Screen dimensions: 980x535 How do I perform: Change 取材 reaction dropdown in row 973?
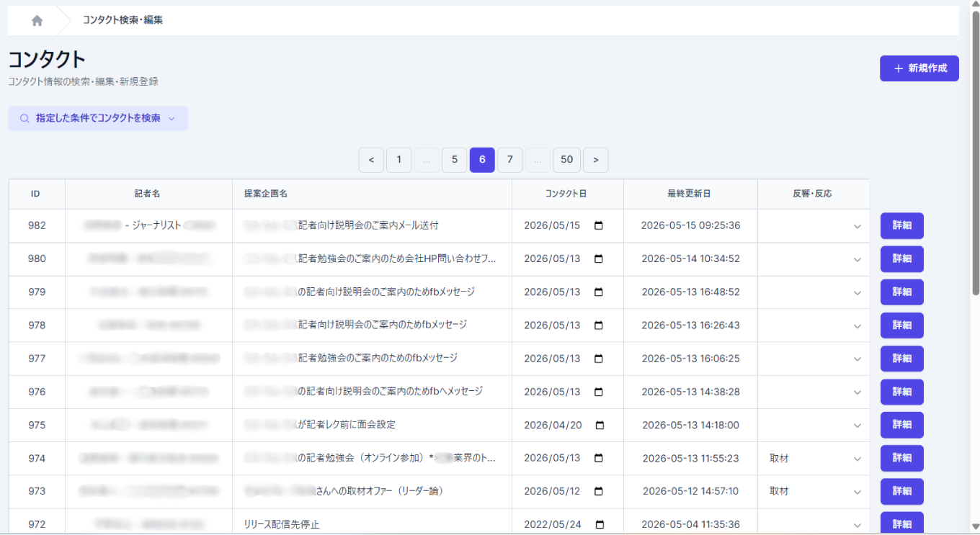coord(814,491)
